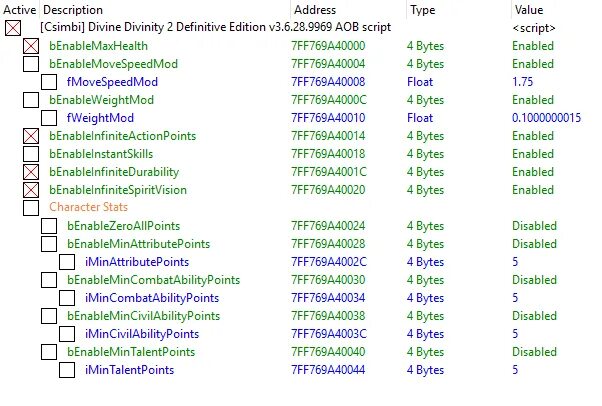Select the bEnableZeroAllPoints description
Image resolution: width=602 pixels, height=406 pixels.
124,226
